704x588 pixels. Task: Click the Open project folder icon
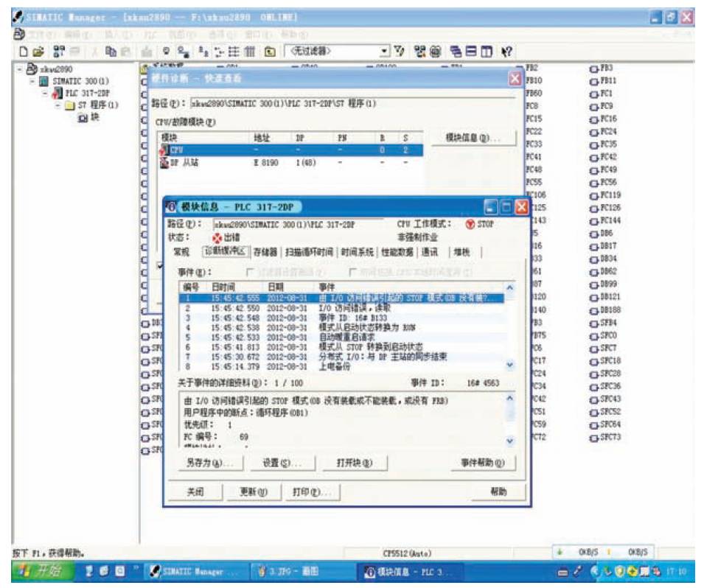click(38, 51)
